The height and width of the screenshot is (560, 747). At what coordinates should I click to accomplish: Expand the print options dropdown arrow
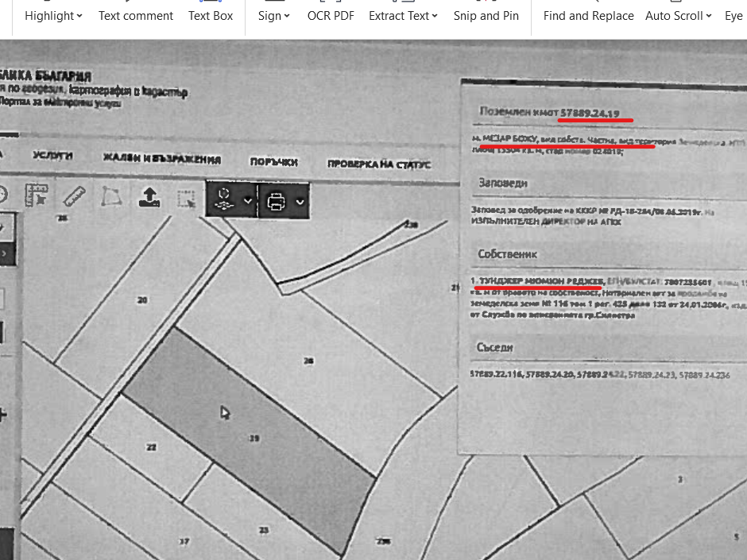(300, 202)
